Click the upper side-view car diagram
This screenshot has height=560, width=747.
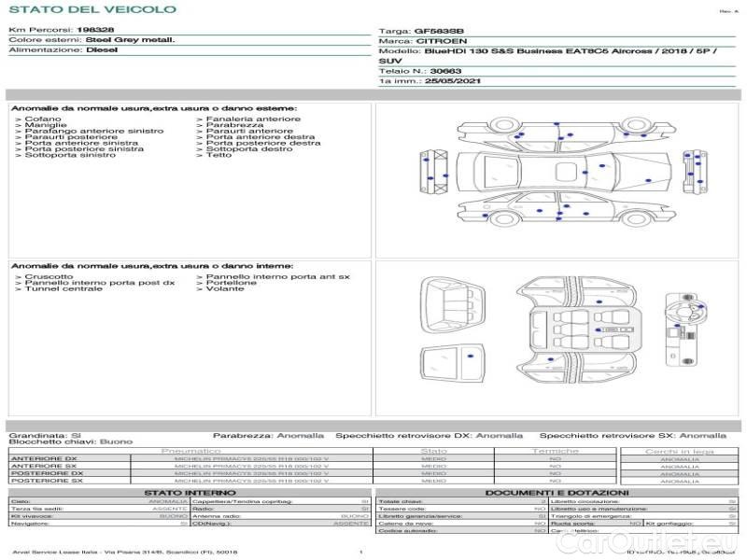pos(566,134)
